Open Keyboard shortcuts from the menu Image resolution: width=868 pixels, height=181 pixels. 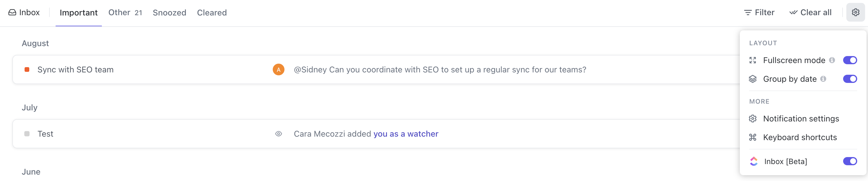pyautogui.click(x=800, y=137)
